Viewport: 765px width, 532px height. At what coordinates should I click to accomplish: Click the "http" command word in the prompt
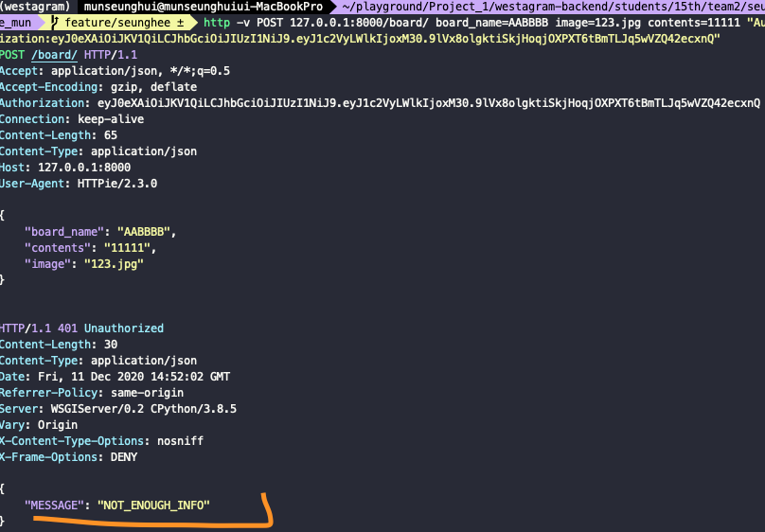(217, 23)
